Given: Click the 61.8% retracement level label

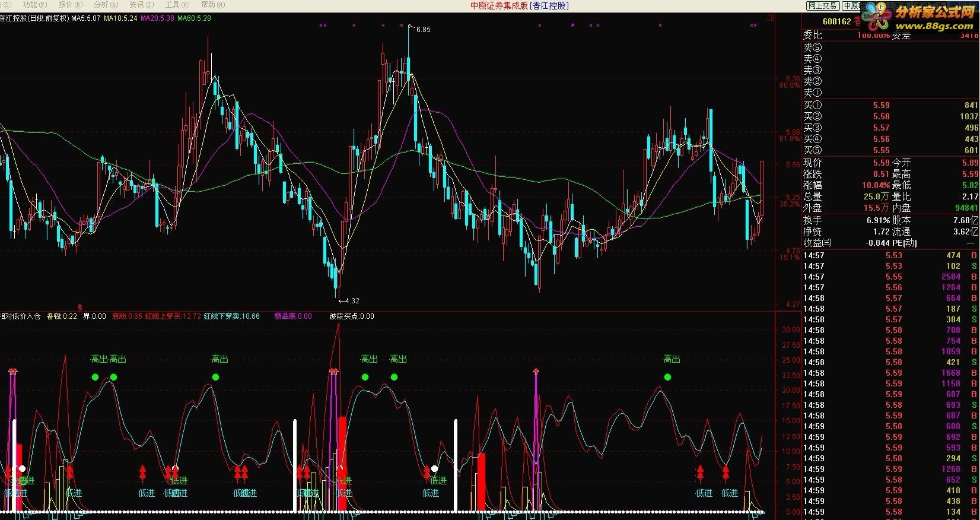Looking at the screenshot, I should tap(790, 139).
